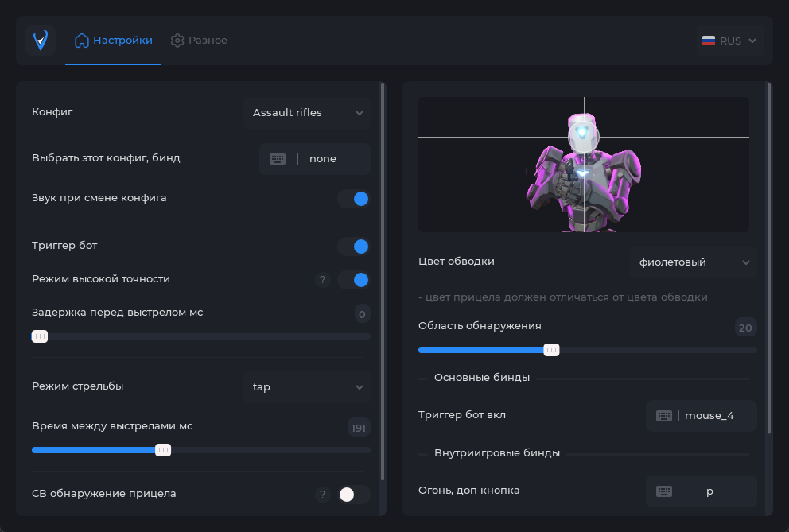Click the robot preview image
Viewport: 789px width, 532px height.
tap(583, 165)
